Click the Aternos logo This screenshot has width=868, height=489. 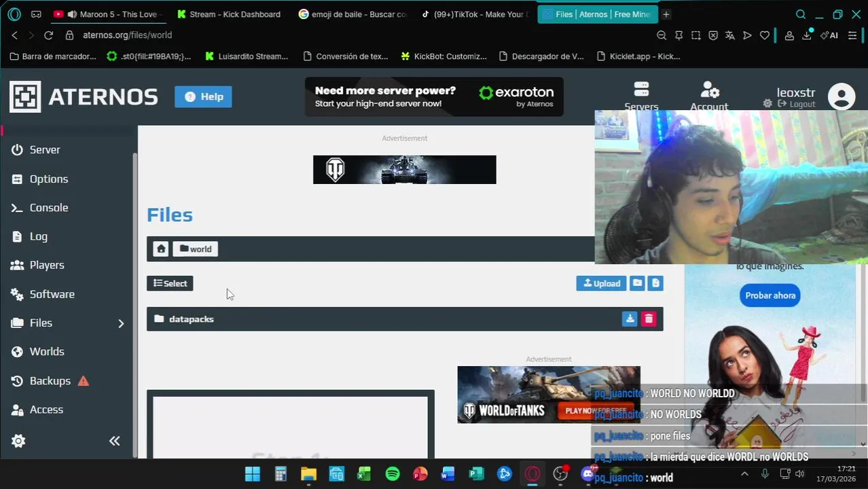pyautogui.click(x=84, y=96)
